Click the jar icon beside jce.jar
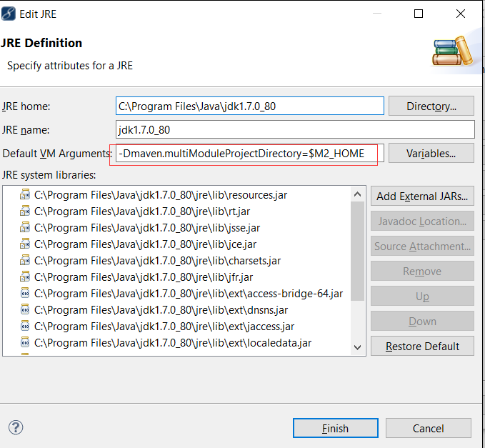The image size is (485, 448). [25, 244]
